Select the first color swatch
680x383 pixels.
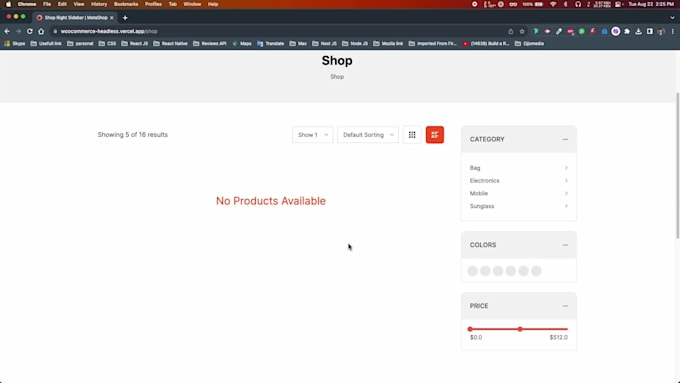(472, 271)
